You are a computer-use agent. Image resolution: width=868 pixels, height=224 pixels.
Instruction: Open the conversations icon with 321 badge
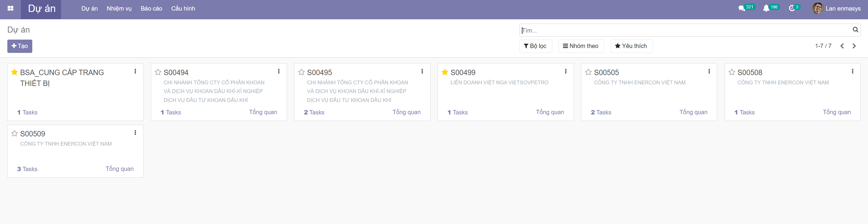pyautogui.click(x=742, y=8)
